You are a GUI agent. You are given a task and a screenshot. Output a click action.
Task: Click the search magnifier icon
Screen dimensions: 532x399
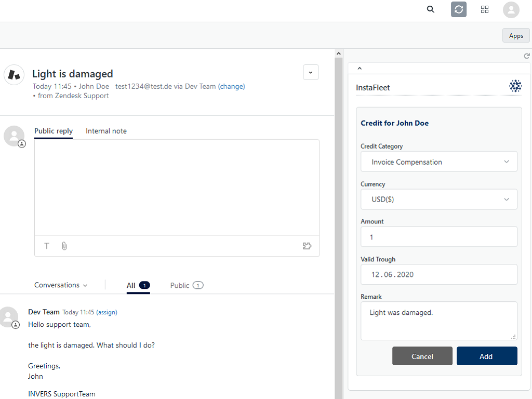431,9
